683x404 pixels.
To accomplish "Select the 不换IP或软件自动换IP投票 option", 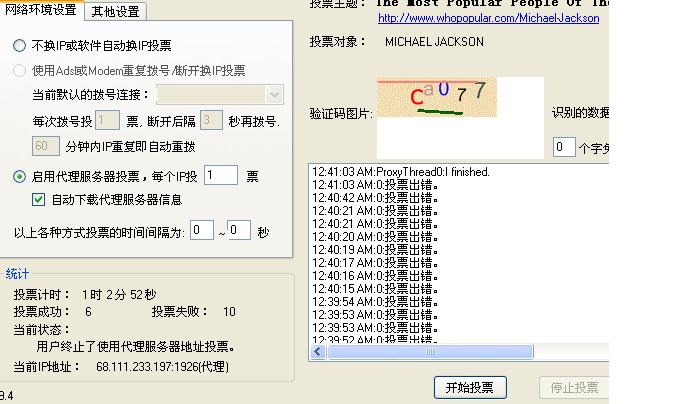I will (20, 46).
